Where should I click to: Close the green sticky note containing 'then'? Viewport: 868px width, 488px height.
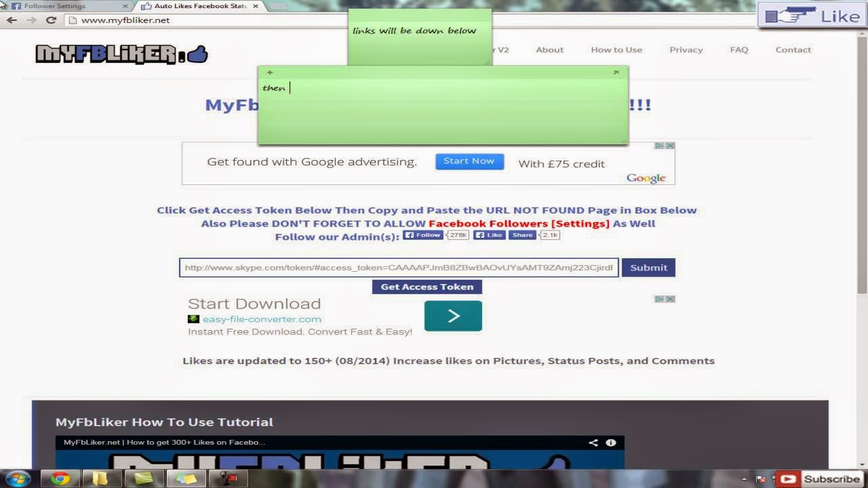coord(616,72)
